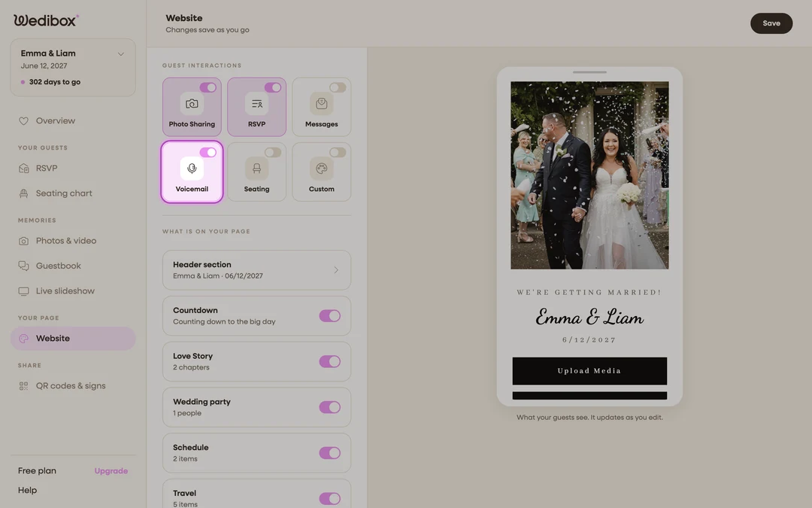Click the Schedule section title
Image resolution: width=812 pixels, height=508 pixels.
pos(190,447)
